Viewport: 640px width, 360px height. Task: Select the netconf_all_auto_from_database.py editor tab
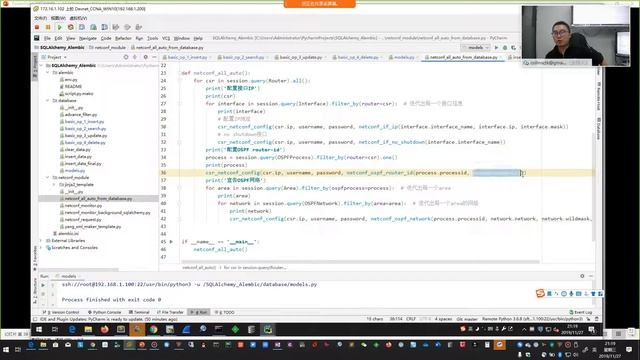(463, 58)
